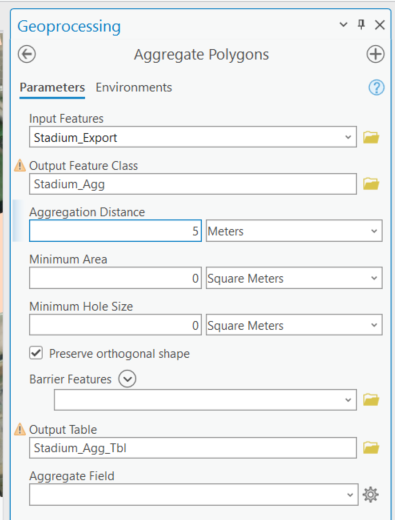The width and height of the screenshot is (395, 520).
Task: Close the Geoprocessing pane
Action: click(380, 24)
